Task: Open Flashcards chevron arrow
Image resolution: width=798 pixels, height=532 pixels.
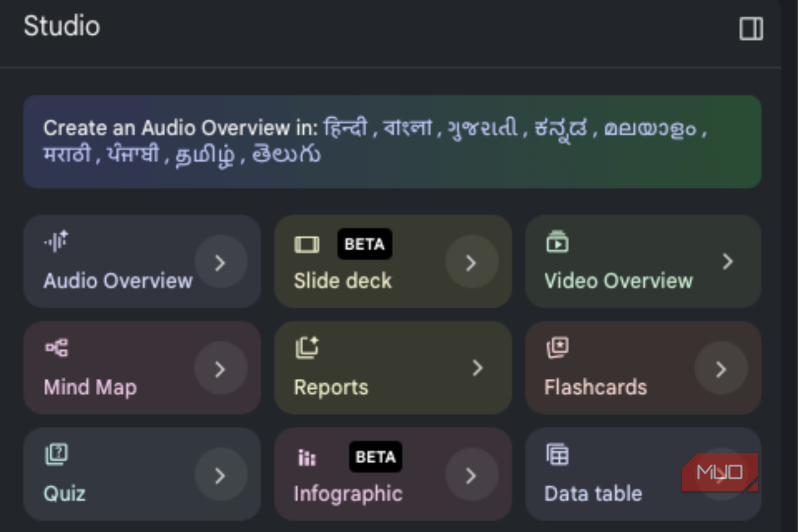Action: coord(721,369)
